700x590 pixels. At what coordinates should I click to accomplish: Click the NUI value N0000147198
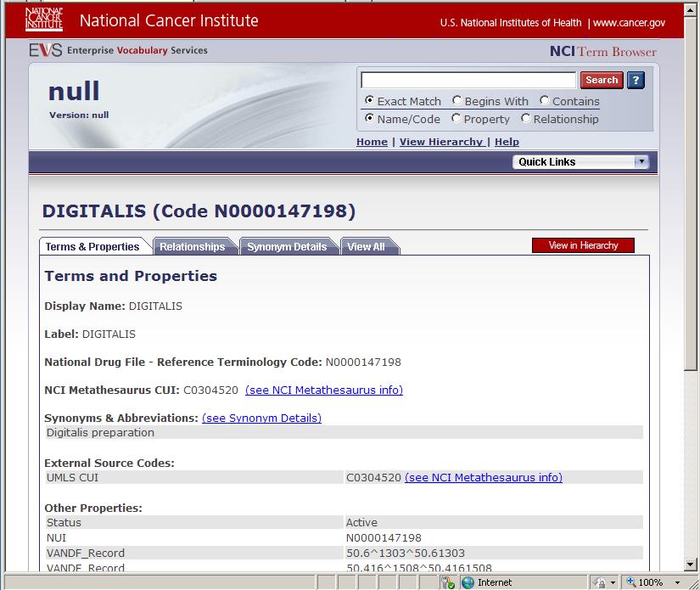pyautogui.click(x=384, y=537)
